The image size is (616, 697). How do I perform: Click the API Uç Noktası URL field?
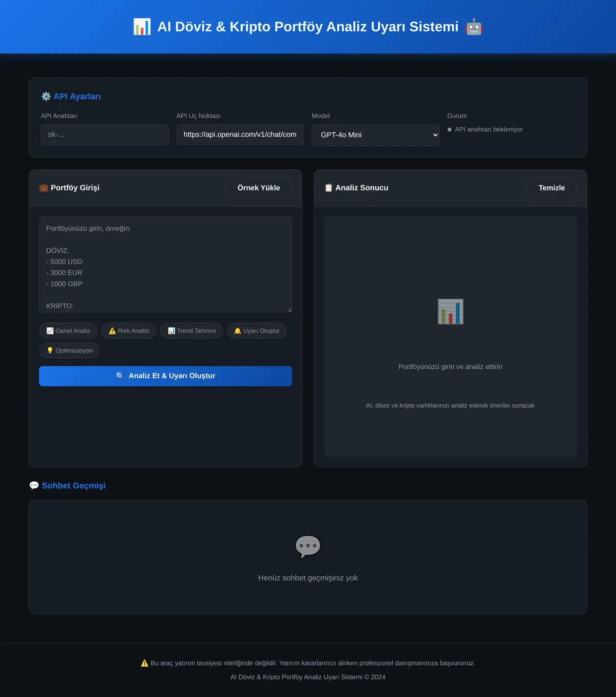pos(240,135)
